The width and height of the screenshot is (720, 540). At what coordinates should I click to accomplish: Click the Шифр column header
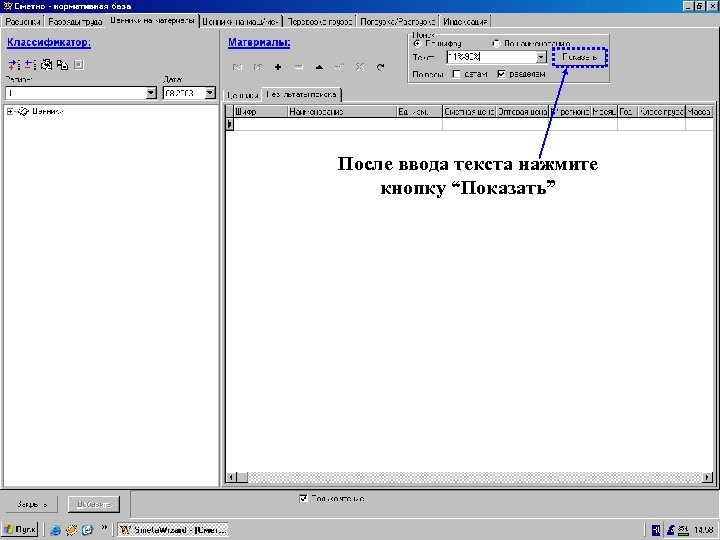coord(260,112)
